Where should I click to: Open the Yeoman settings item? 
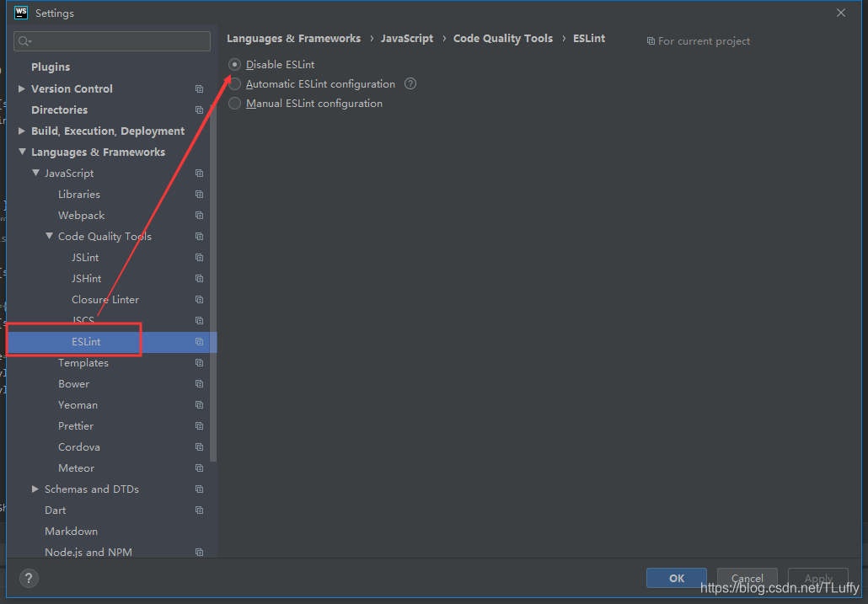pyautogui.click(x=78, y=405)
